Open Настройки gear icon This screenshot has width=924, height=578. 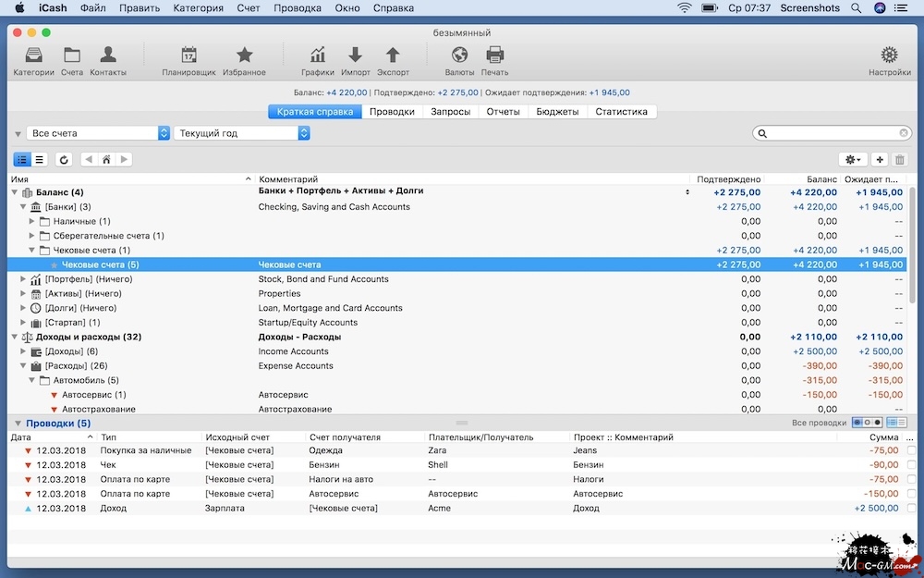(889, 55)
